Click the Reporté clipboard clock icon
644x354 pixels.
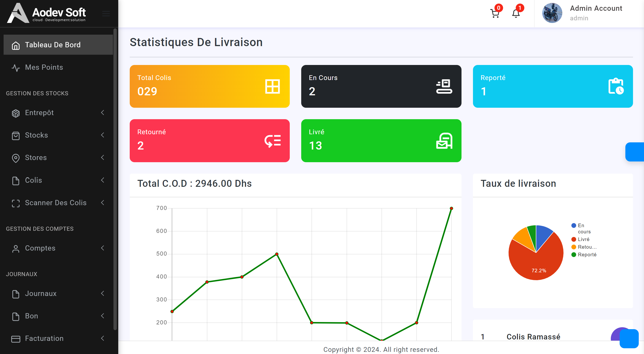[x=616, y=86]
